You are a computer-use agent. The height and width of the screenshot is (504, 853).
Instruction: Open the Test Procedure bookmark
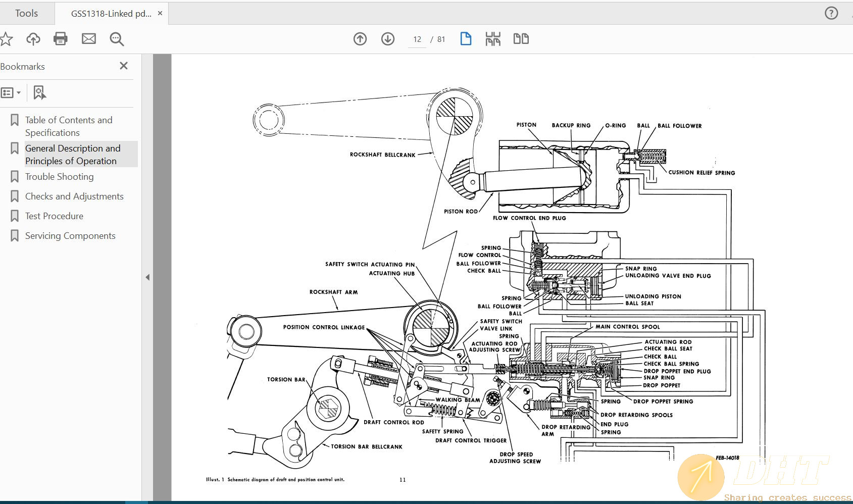click(54, 216)
